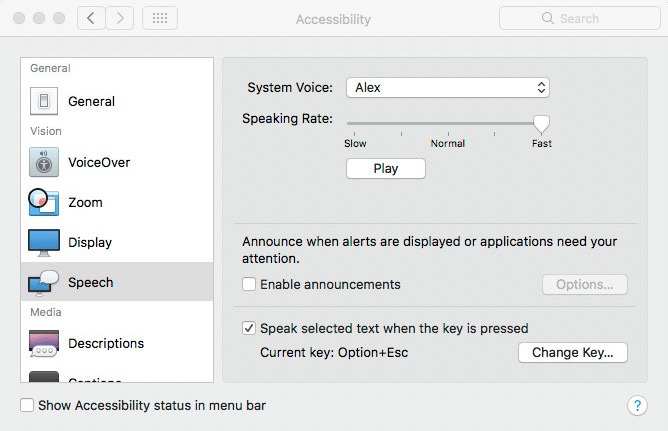Click the Change Key button
This screenshot has width=668, height=431.
pyautogui.click(x=572, y=353)
